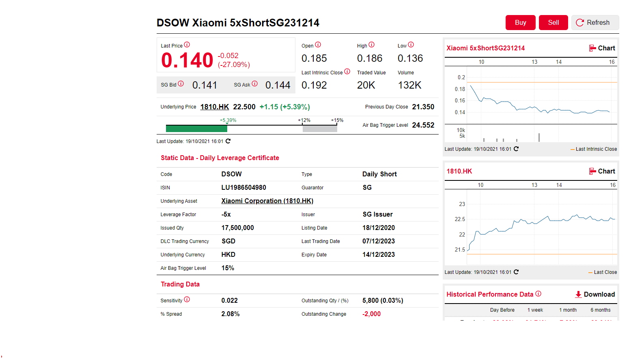Viewport: 644px width, 358px height.
Task: Click the Leverage Factor value -5x
Action: 226,214
